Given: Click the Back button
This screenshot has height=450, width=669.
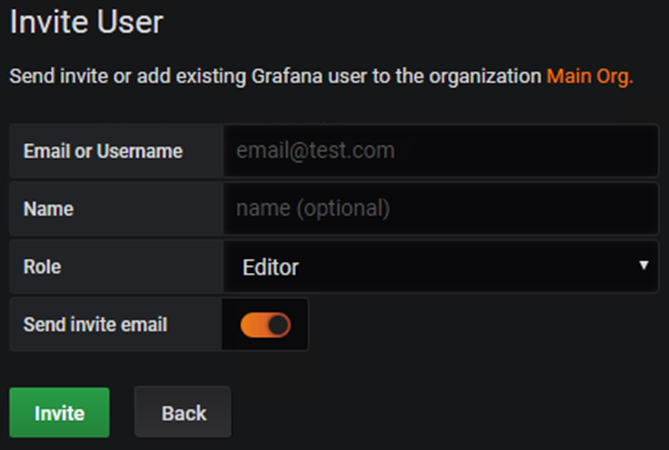Looking at the screenshot, I should (x=183, y=412).
